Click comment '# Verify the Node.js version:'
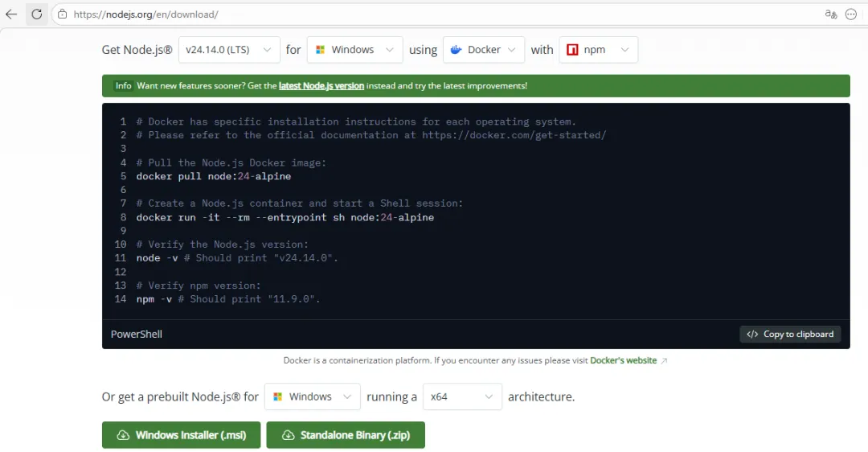The image size is (868, 452). [x=223, y=244]
